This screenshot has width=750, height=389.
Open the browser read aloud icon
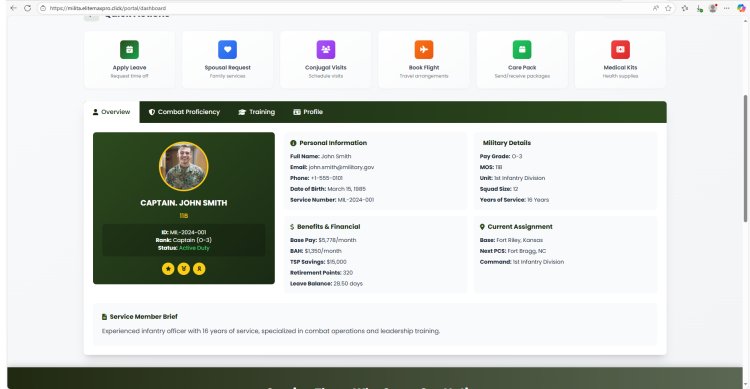655,8
